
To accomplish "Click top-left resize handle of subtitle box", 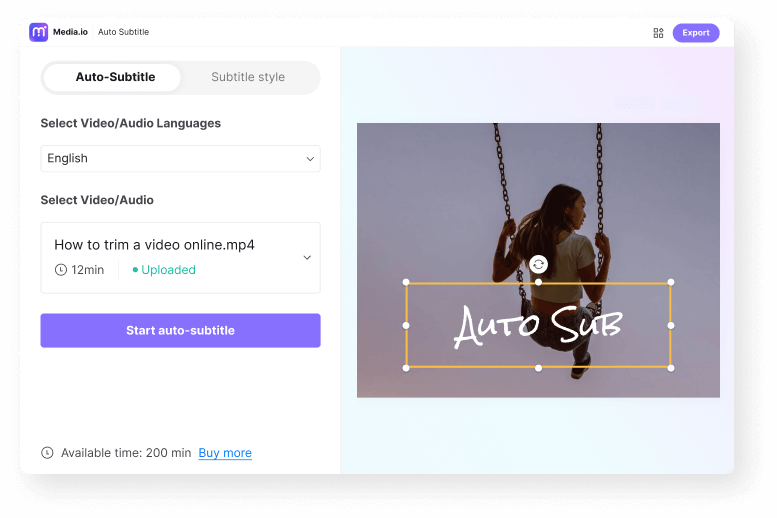I will pyautogui.click(x=406, y=282).
